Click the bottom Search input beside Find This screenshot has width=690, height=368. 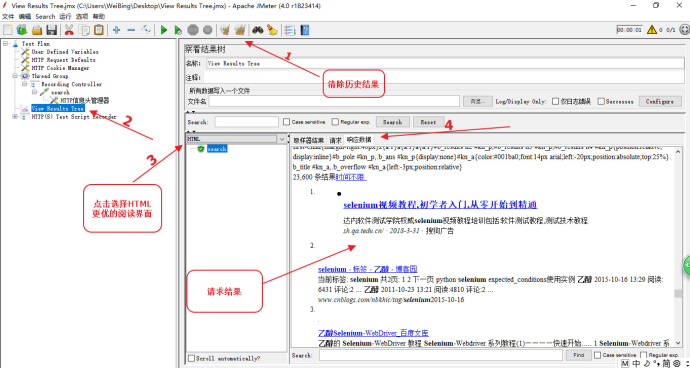pyautogui.click(x=440, y=355)
